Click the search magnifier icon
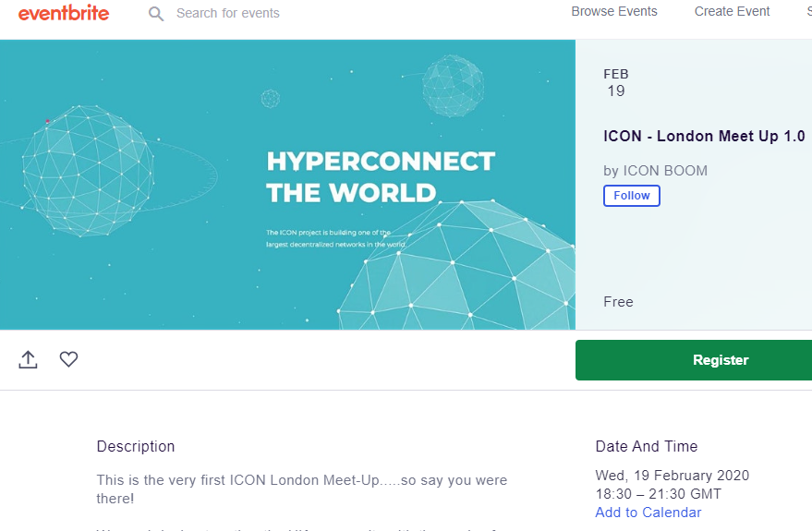The image size is (812, 531). 156,14
